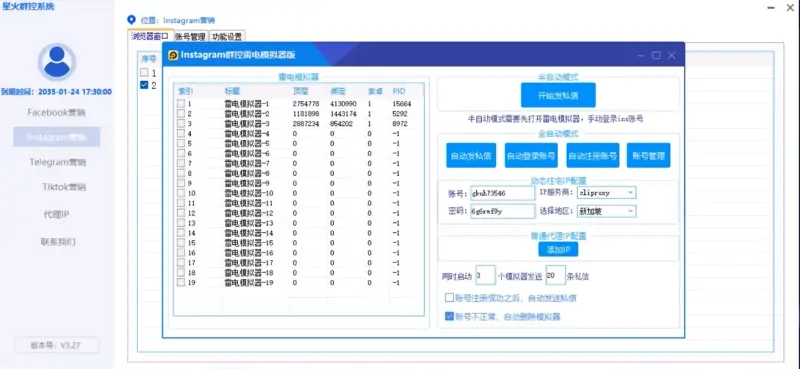
Task: Open the 选择地区 新加坡 dropdown
Action: pyautogui.click(x=606, y=211)
